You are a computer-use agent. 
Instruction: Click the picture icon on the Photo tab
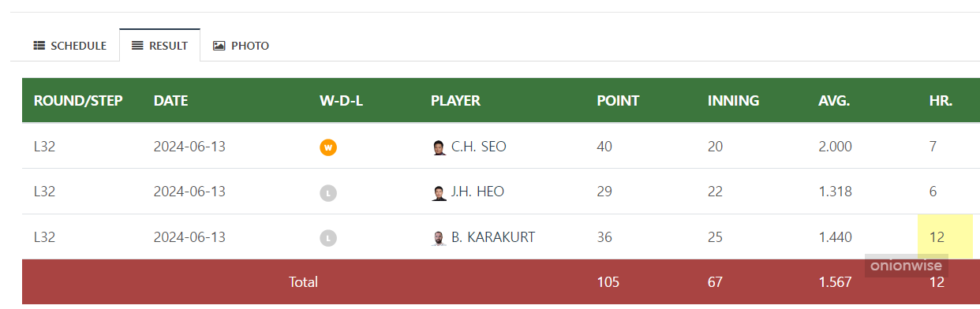pos(219,46)
